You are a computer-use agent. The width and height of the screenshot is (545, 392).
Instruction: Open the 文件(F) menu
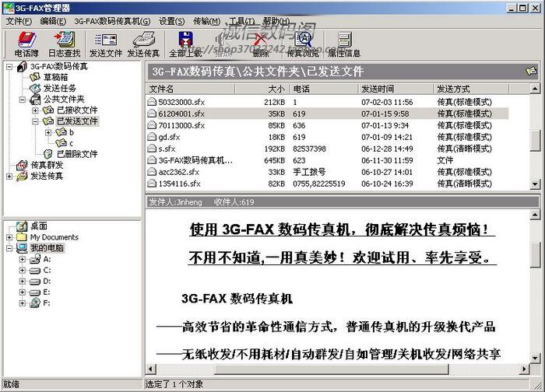(19, 22)
